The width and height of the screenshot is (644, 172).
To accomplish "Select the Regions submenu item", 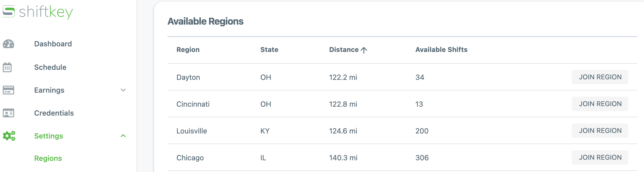I will 48,158.
